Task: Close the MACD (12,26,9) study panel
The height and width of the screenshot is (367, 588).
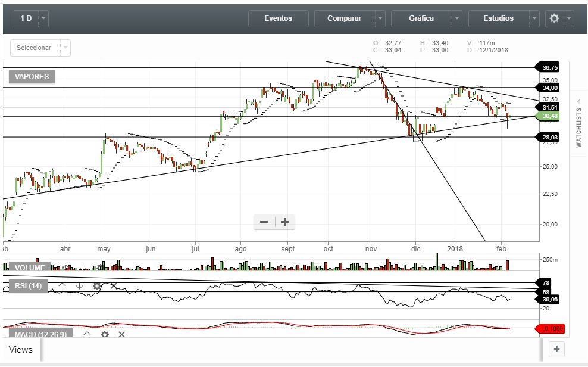Action: [x=121, y=334]
